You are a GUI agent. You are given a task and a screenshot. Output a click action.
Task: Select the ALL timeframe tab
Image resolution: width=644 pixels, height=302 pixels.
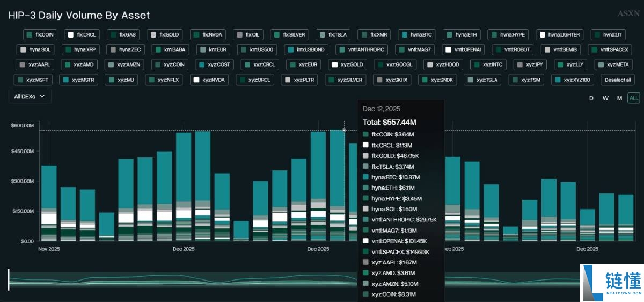click(x=634, y=98)
